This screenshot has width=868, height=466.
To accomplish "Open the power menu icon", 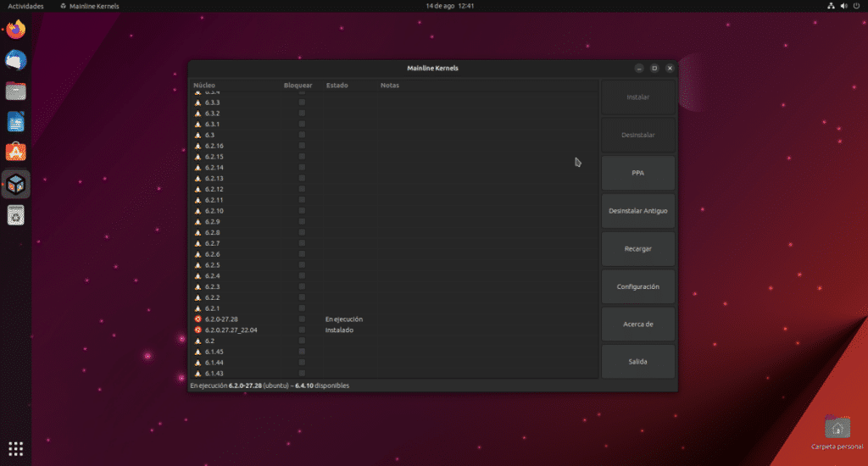I will 856,6.
